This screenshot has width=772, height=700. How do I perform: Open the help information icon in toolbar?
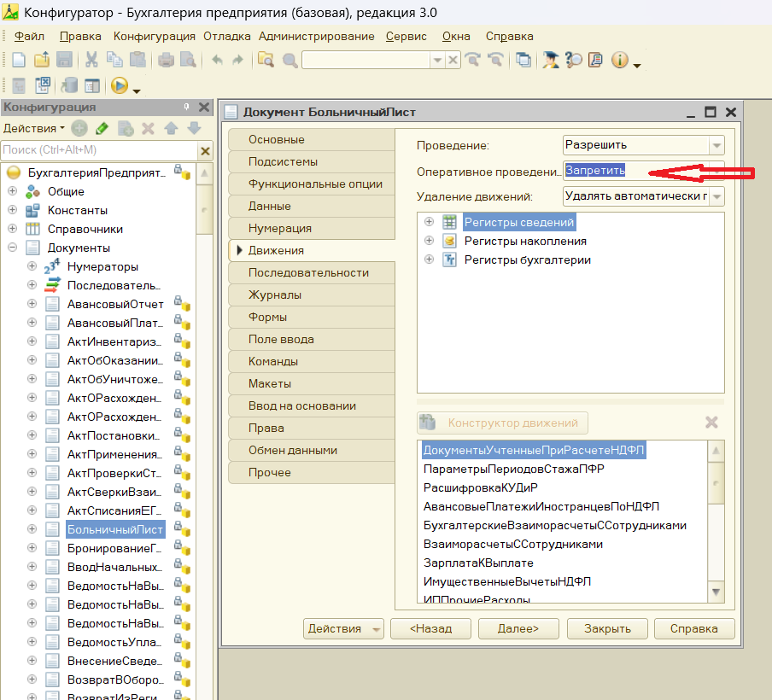(x=619, y=60)
